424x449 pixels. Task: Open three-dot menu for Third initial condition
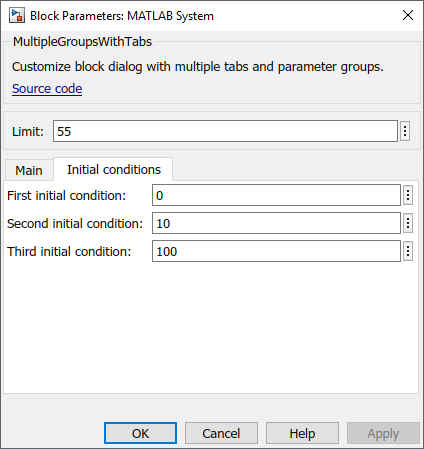(x=408, y=251)
